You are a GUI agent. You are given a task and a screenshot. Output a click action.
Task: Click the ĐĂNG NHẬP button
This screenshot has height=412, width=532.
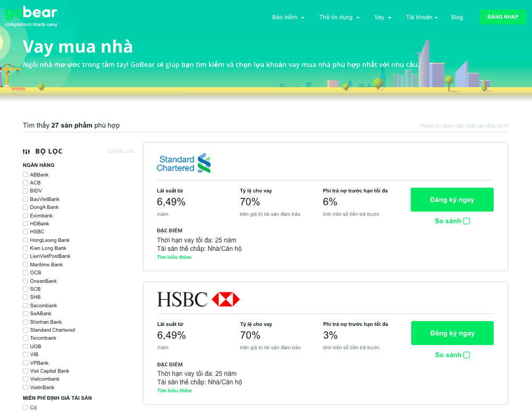coord(503,17)
